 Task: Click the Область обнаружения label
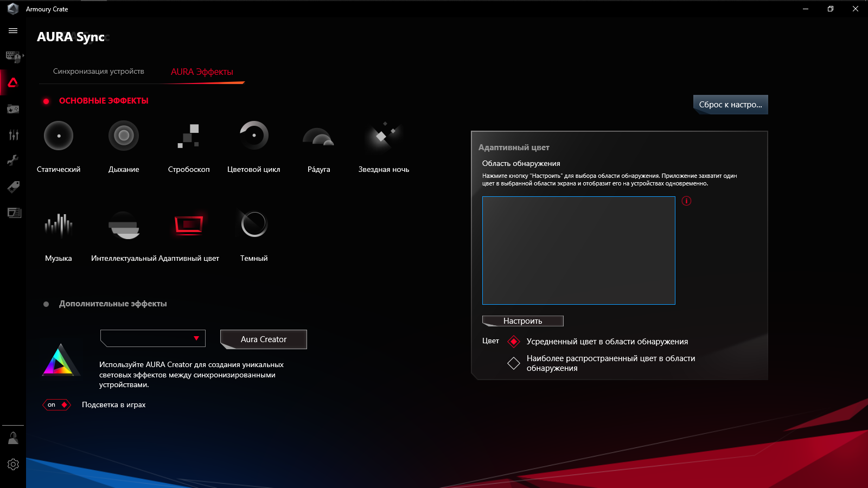521,164
